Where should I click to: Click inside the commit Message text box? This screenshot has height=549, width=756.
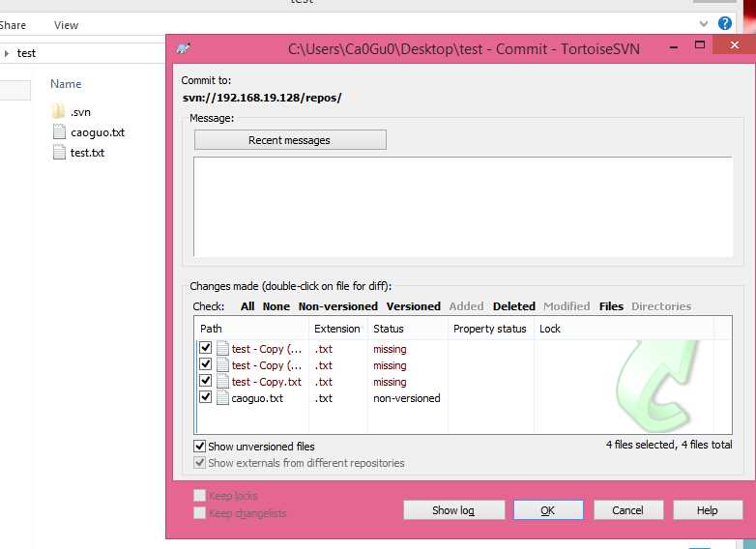(x=463, y=206)
